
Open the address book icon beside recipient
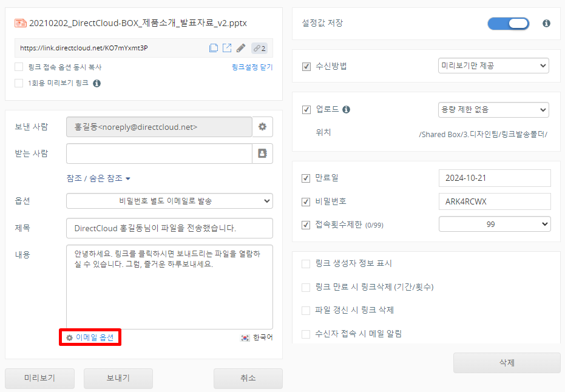pos(262,154)
